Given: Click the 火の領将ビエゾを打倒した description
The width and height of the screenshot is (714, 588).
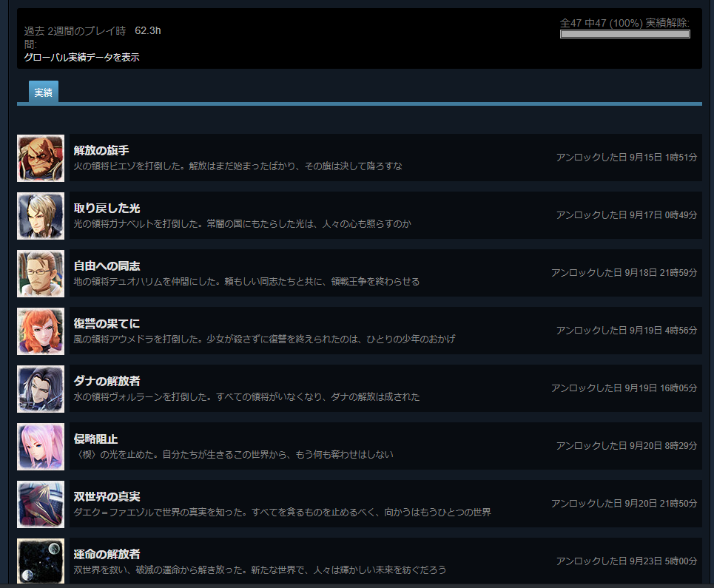Looking at the screenshot, I should (238, 166).
